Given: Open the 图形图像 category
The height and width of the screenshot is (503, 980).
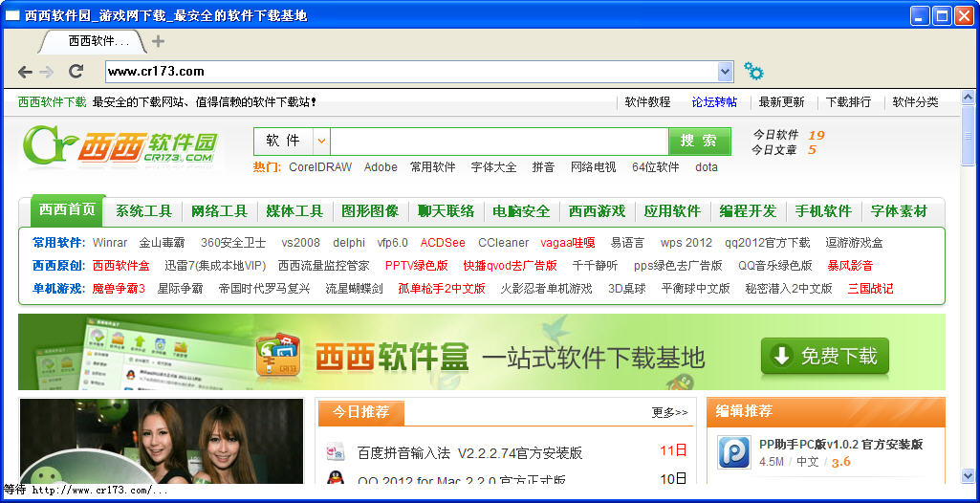Looking at the screenshot, I should click(370, 212).
